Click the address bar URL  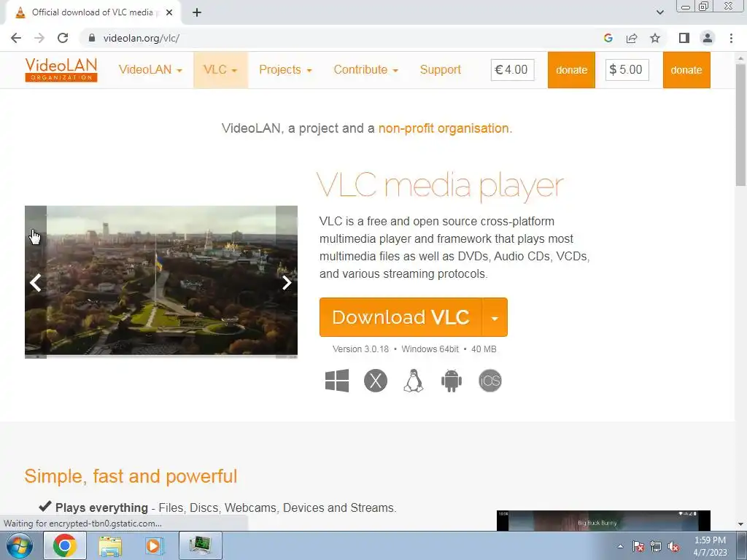(x=141, y=38)
